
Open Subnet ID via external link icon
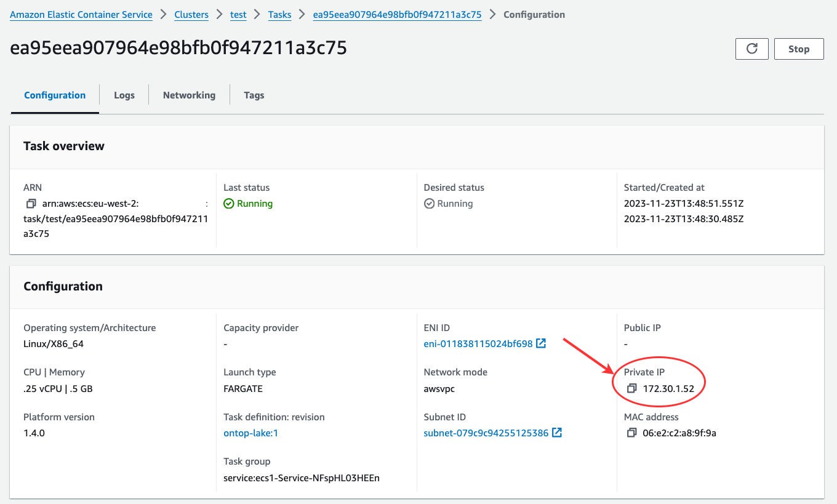pyautogui.click(x=557, y=433)
